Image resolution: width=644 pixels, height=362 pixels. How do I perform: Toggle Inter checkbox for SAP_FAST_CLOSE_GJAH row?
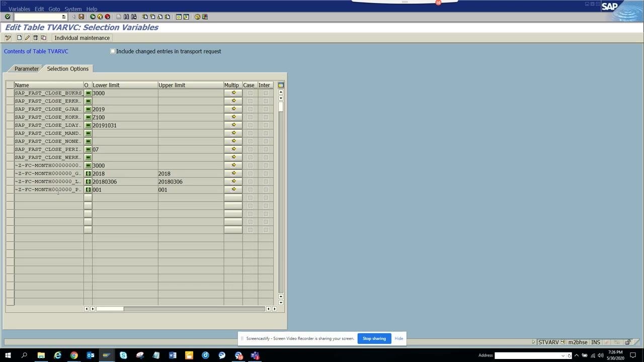266,109
